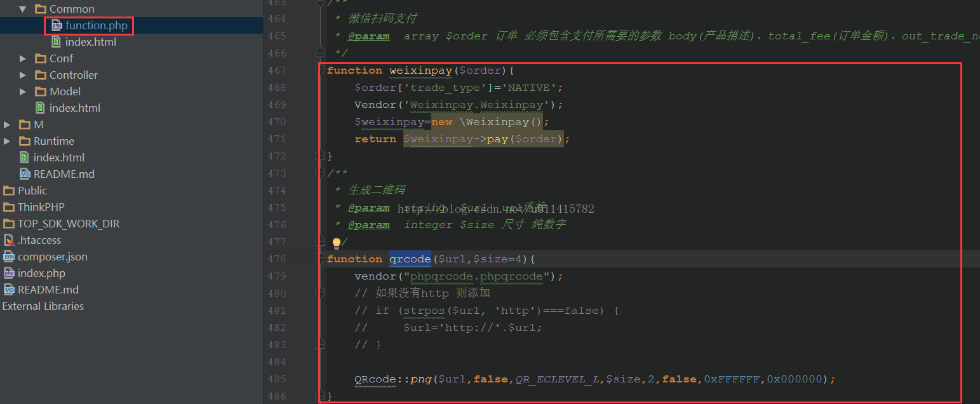Click the highlighted qrcode function name
The width and height of the screenshot is (980, 404).
(410, 259)
